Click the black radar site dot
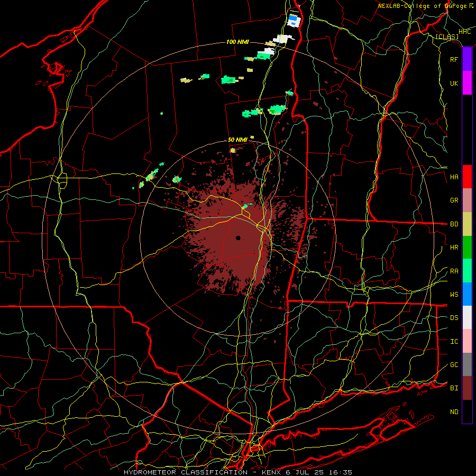The height and width of the screenshot is (476, 476). coord(238,237)
